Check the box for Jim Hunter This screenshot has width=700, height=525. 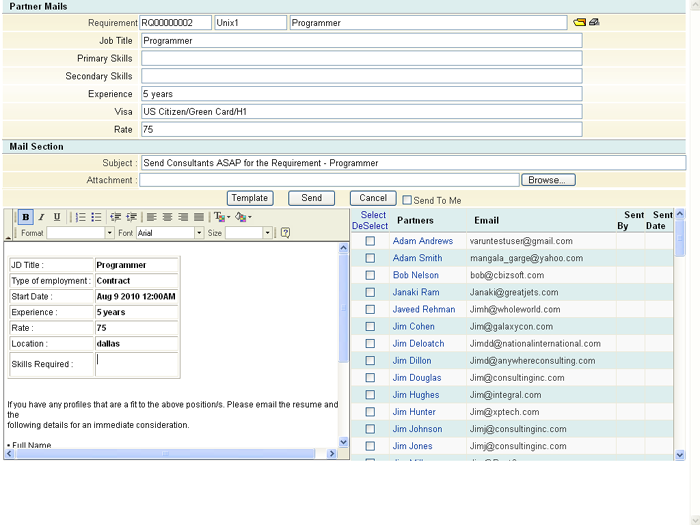pos(370,412)
